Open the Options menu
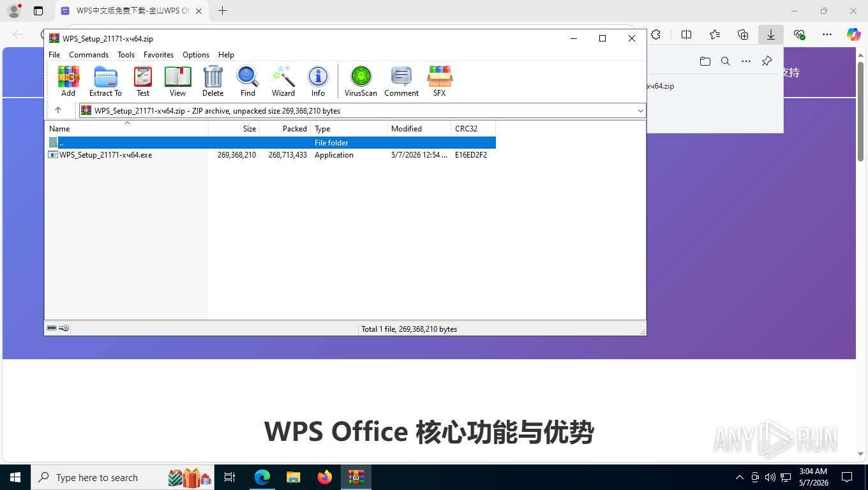Viewport: 868px width, 490px height. pyautogui.click(x=196, y=55)
